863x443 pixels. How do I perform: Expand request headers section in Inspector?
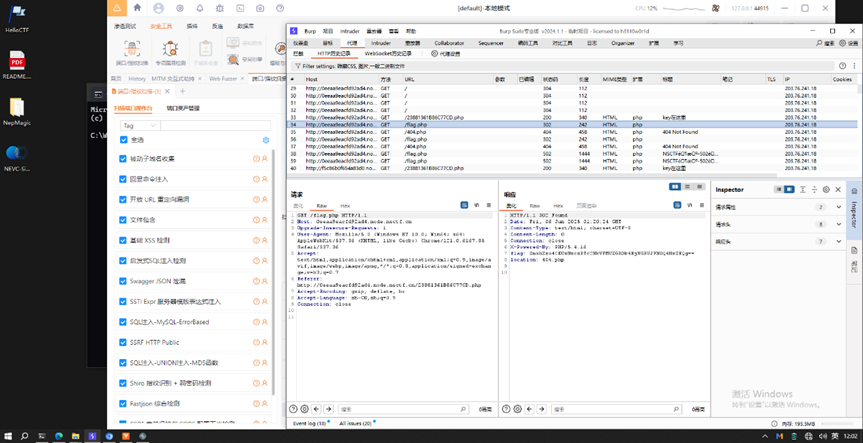(x=839, y=224)
